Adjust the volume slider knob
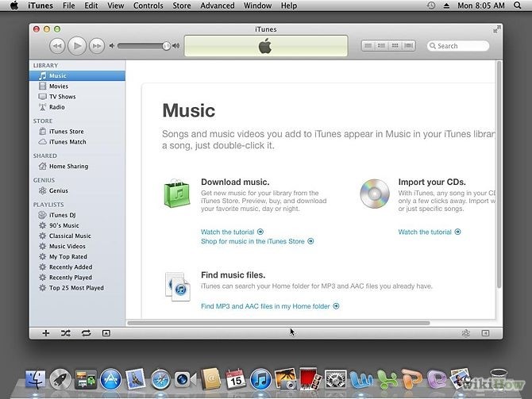Image resolution: width=532 pixels, height=399 pixels. point(166,46)
